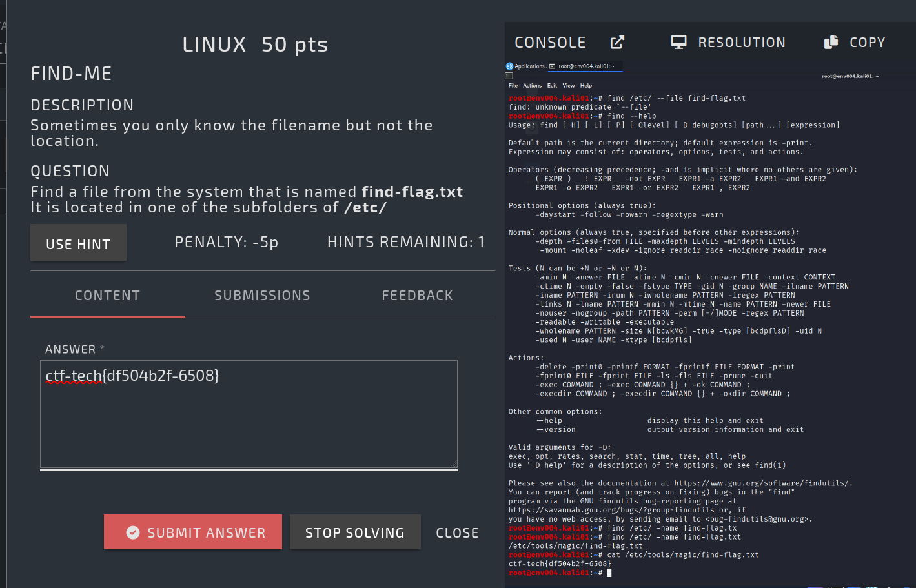Click inside the Answer text field
Viewport: 916px width, 588px height.
[249, 413]
